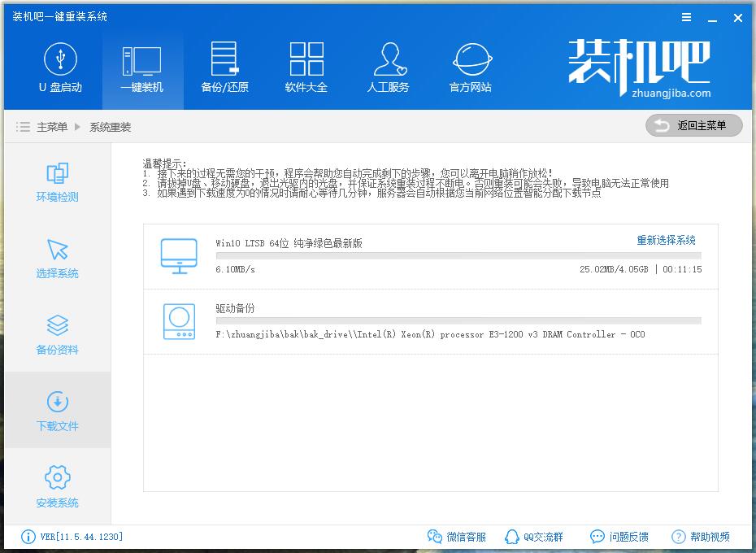Select the 选择系统 choose system step

(58, 258)
